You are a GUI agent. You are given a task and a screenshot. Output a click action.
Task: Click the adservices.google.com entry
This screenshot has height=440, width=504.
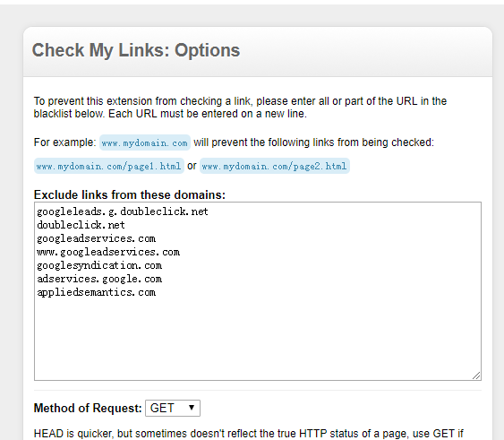[x=99, y=279]
